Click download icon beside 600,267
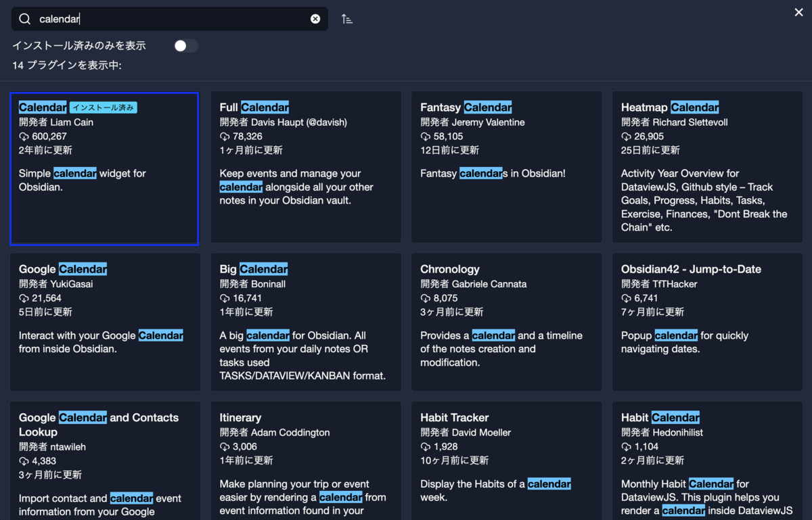Viewport: 812px width, 520px height. pyautogui.click(x=24, y=137)
